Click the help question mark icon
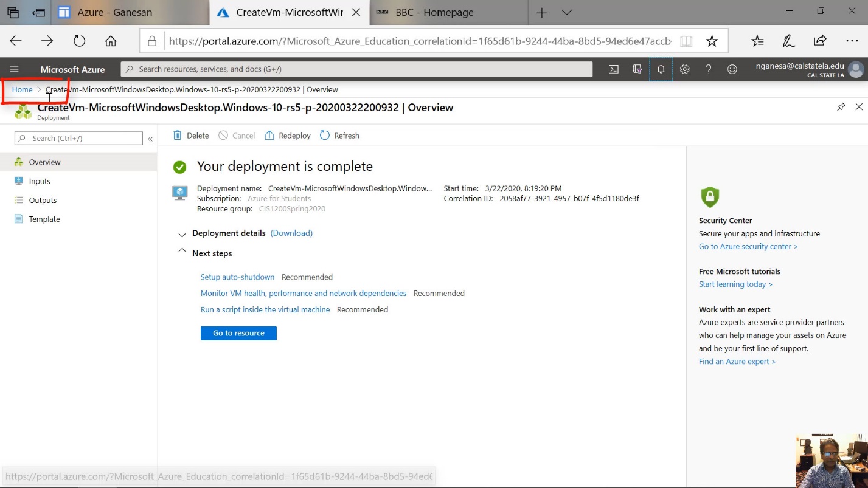 709,69
